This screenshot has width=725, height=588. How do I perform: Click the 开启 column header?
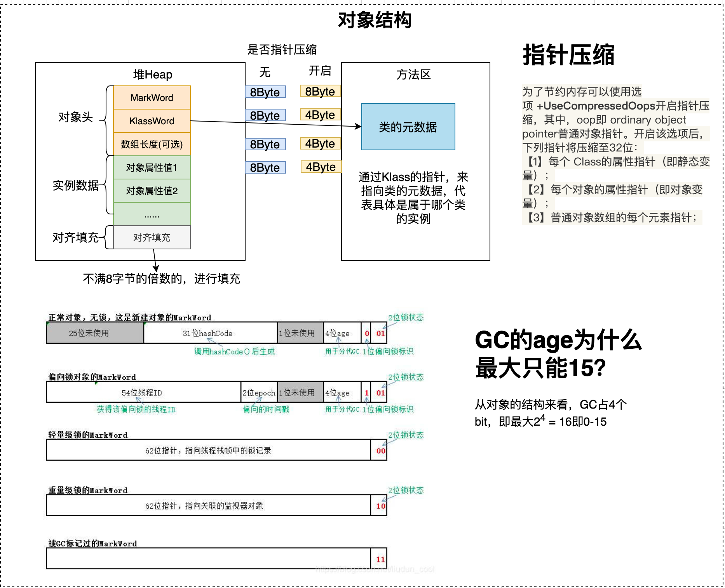(320, 71)
